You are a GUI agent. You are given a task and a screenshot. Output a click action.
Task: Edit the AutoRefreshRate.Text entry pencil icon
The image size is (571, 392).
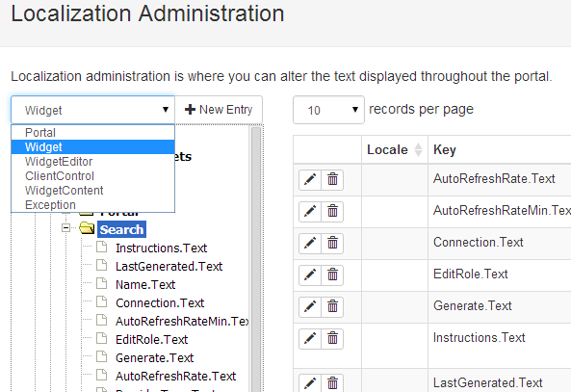[310, 179]
